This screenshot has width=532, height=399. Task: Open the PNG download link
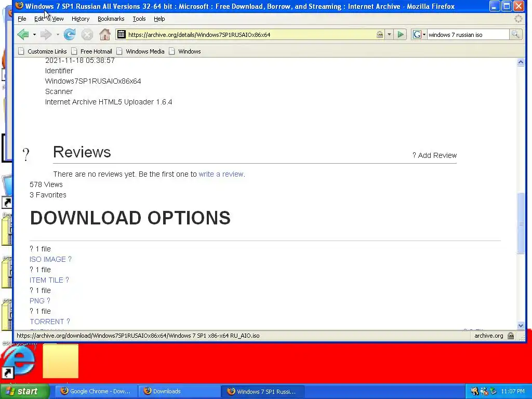(40, 301)
